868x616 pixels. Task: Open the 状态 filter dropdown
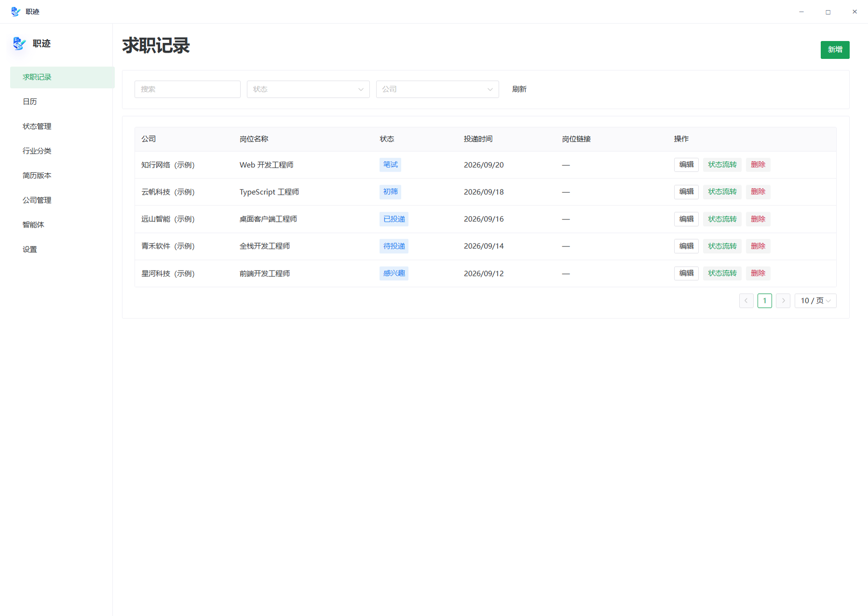tap(308, 89)
